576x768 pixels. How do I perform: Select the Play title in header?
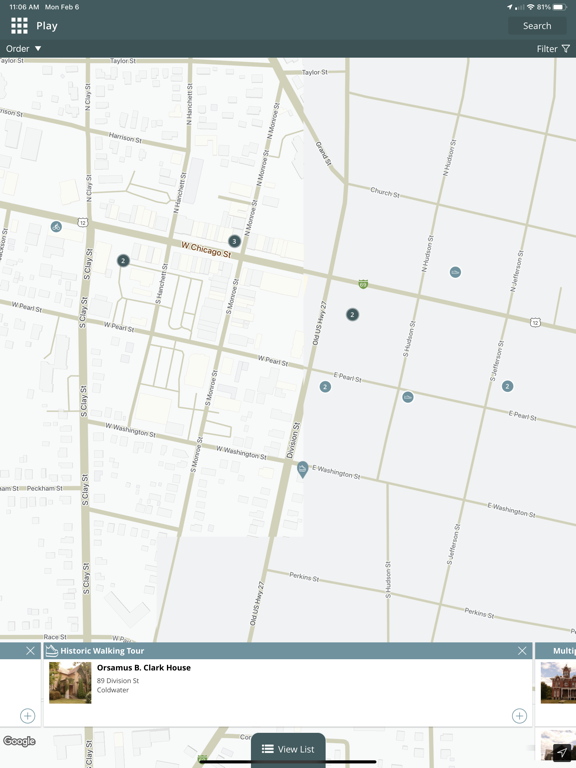pyautogui.click(x=47, y=26)
